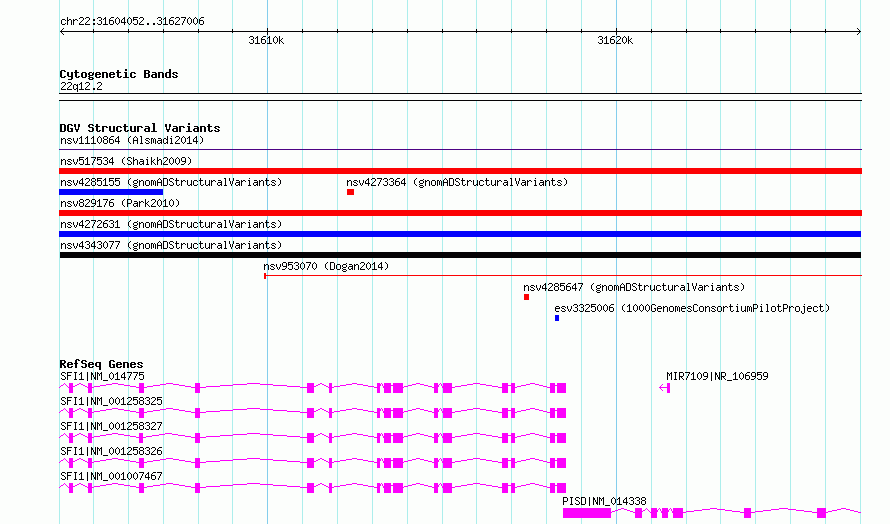Image resolution: width=890 pixels, height=524 pixels.
Task: Open variant nsv1110864 (Alsmadi2014) label
Action: coord(132,140)
